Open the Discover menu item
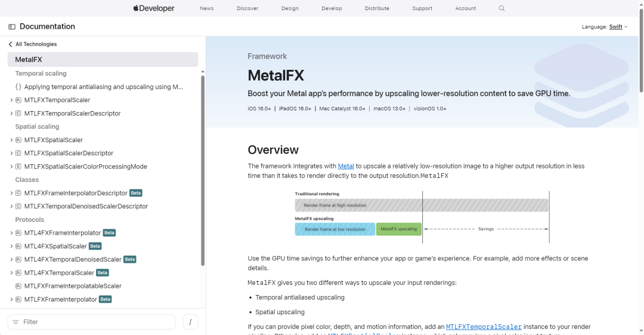This screenshot has width=644, height=335. pyautogui.click(x=247, y=8)
